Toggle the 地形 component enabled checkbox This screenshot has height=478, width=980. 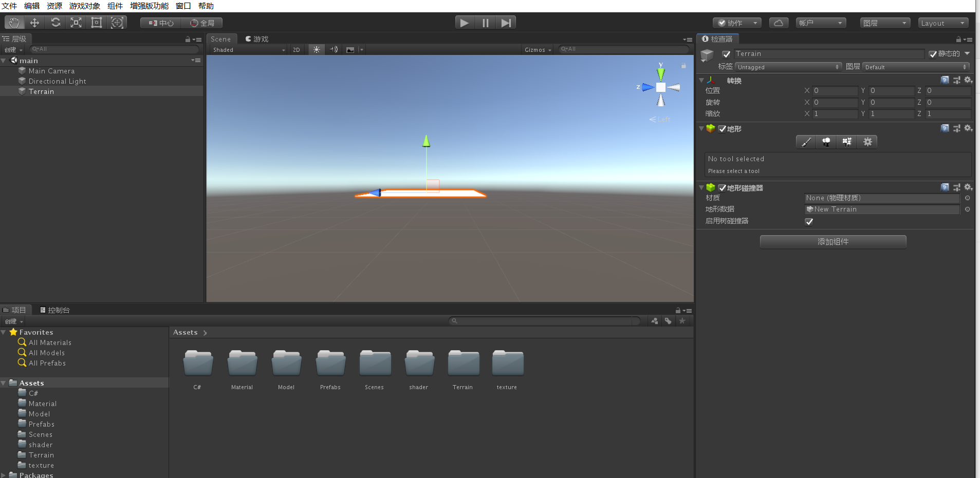[722, 129]
